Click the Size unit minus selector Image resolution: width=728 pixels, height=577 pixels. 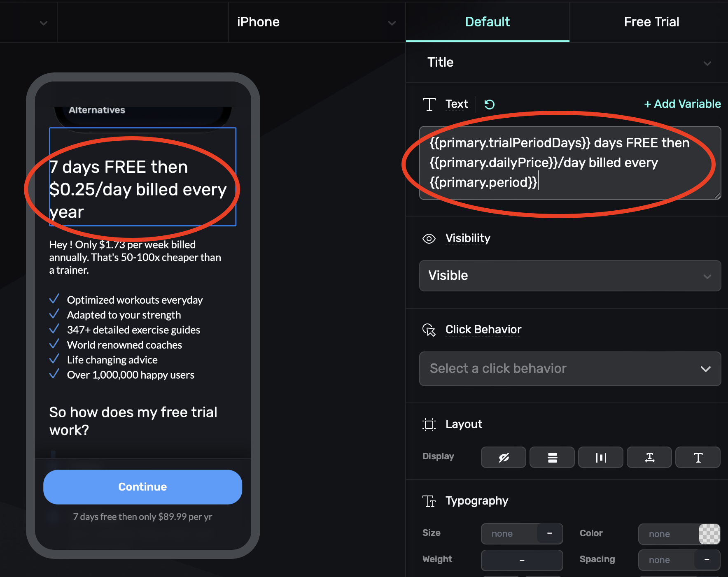tap(549, 534)
